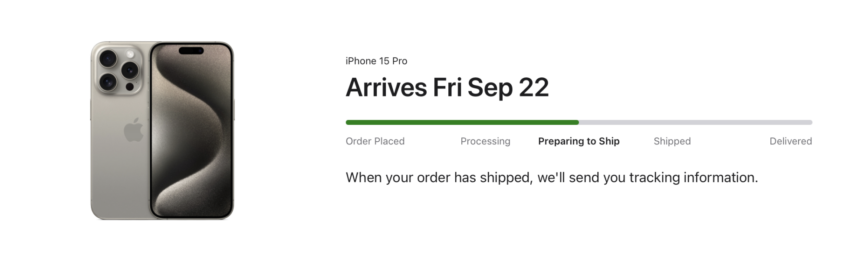Click the gray unfilled part of progress bar
Screen dimensions: 868x253
(x=694, y=123)
